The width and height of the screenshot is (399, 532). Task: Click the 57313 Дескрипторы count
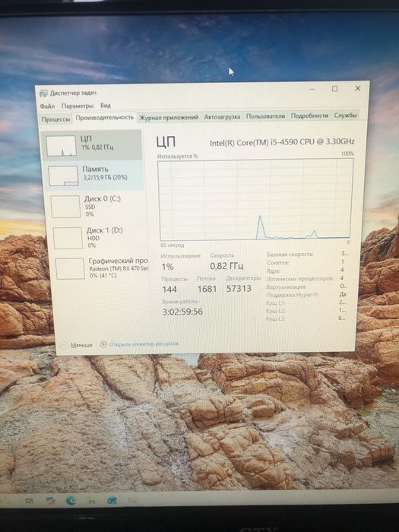(x=239, y=288)
